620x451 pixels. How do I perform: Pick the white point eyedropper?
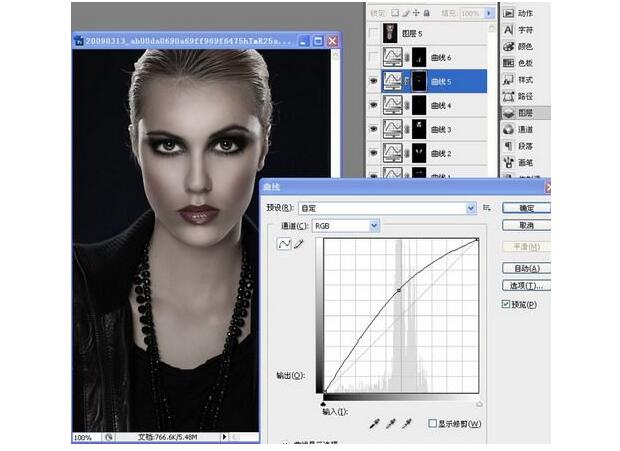pos(406,424)
